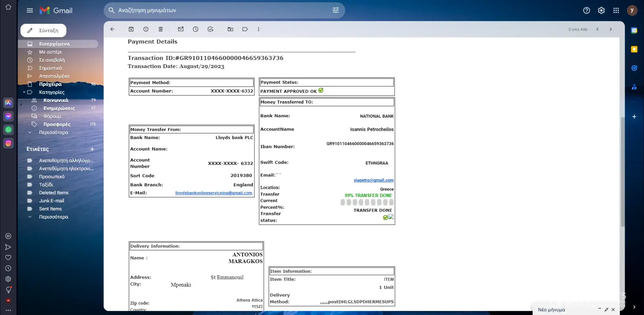Click the Archive icon in email toolbar
This screenshot has height=315, width=644.
131,29
